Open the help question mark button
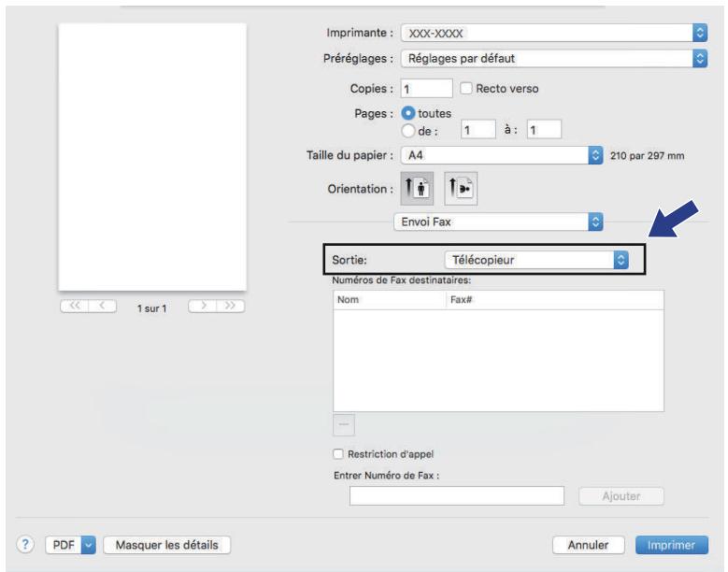Screen dimensions: 728x572 (x=25, y=544)
